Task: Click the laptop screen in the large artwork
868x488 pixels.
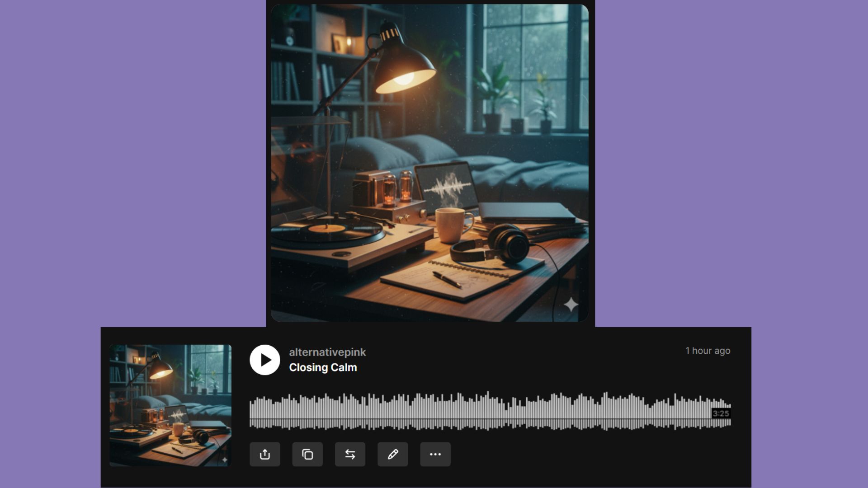Action: 447,186
